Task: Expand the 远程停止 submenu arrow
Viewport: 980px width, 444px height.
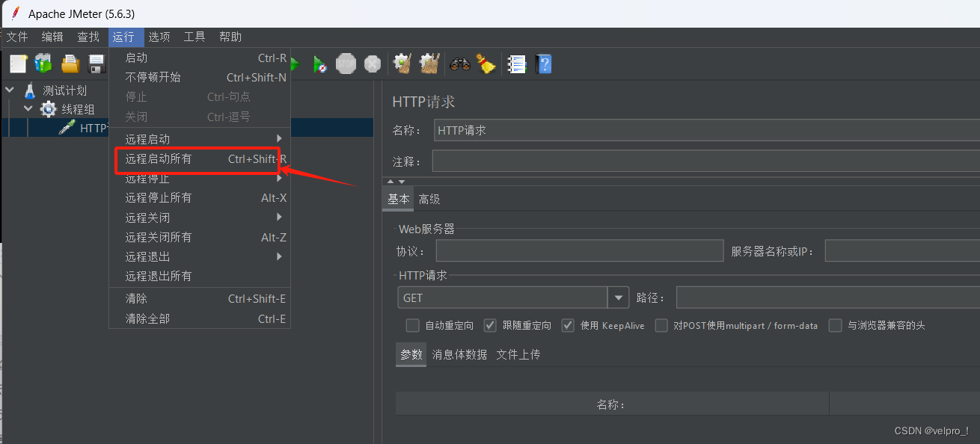Action: point(279,179)
